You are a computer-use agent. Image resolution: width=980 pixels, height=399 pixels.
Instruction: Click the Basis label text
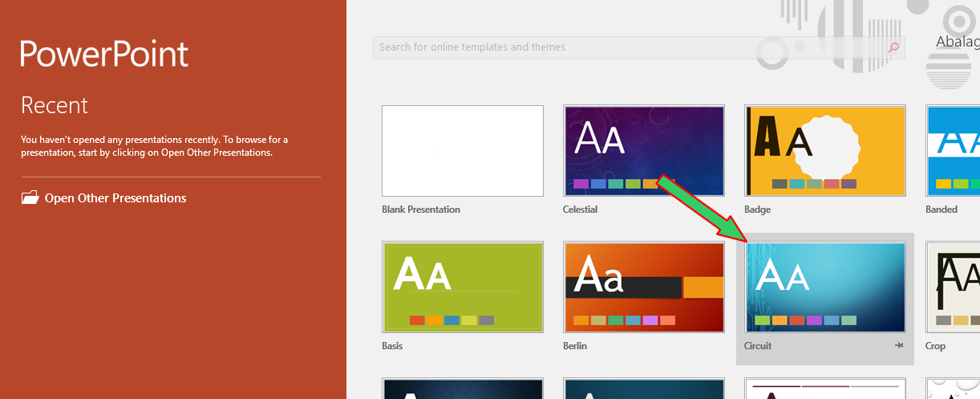(x=392, y=346)
